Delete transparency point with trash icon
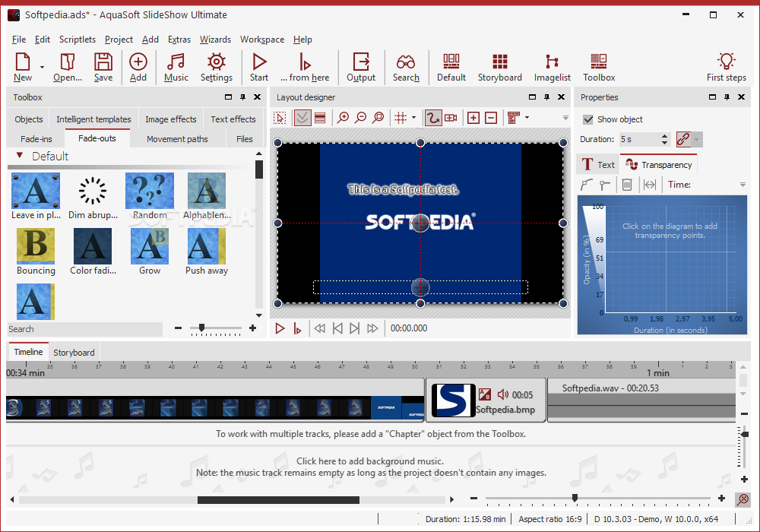Image resolution: width=760 pixels, height=532 pixels. (627, 185)
